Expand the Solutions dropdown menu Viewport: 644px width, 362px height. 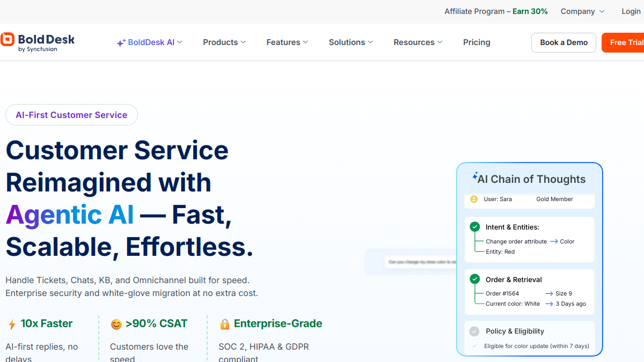point(351,42)
